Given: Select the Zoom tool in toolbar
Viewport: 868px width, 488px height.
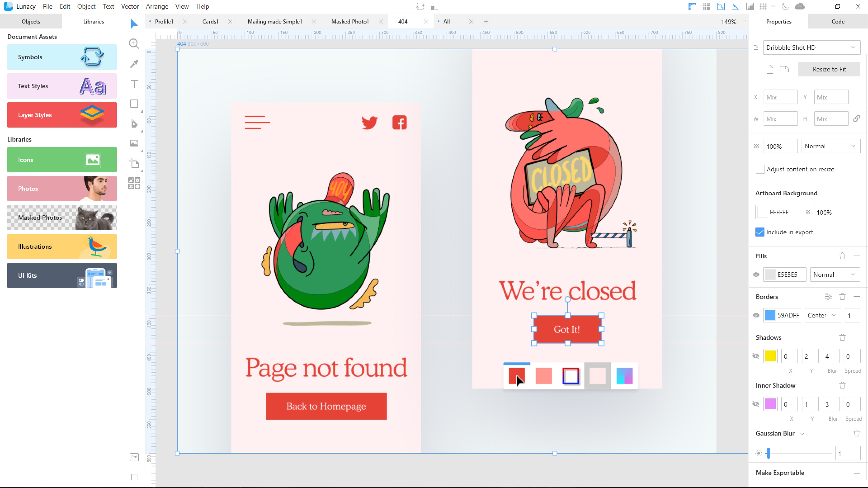Looking at the screenshot, I should pos(134,43).
